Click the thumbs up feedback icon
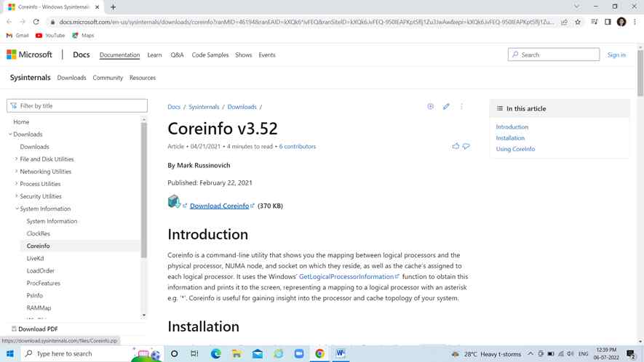The image size is (644, 362). [x=456, y=146]
